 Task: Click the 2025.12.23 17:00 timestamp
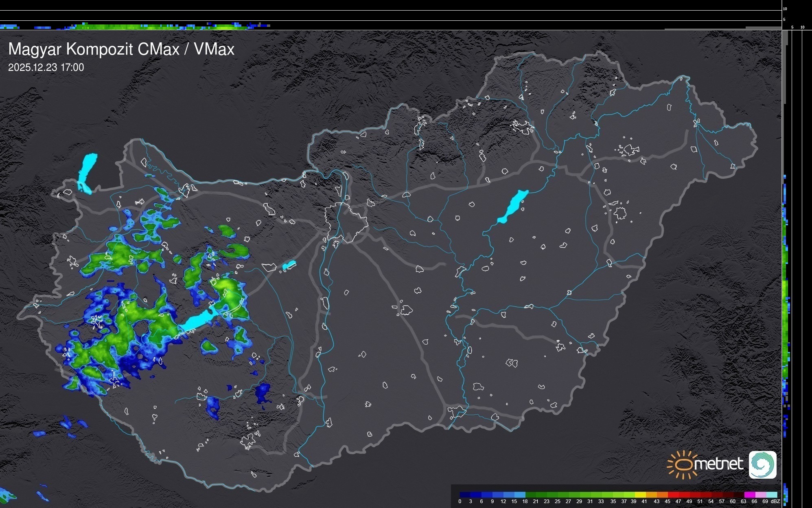pos(46,68)
